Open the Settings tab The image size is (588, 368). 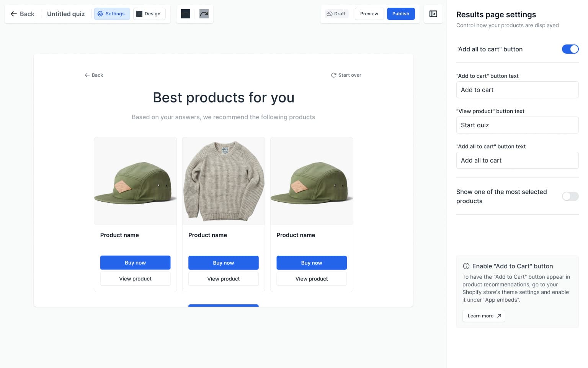point(112,14)
